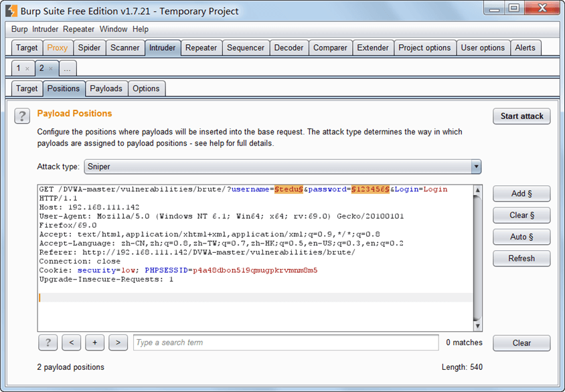Click the 'Length: 540' status text
The width and height of the screenshot is (565, 392).
463,367
